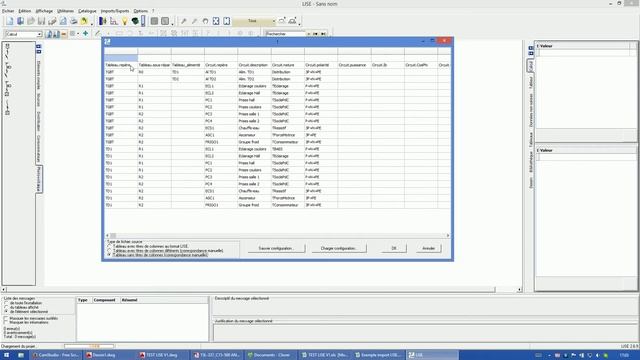This screenshot has width=640, height=360.
Task: Click the horizontal scrollbar in import dialog
Action: [278, 236]
